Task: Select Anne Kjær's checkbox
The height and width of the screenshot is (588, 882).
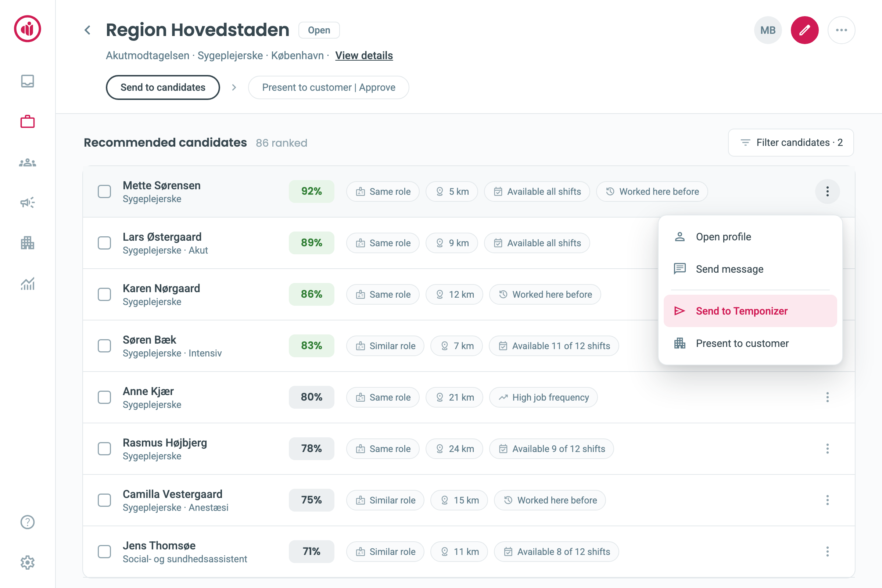Action: (x=104, y=397)
